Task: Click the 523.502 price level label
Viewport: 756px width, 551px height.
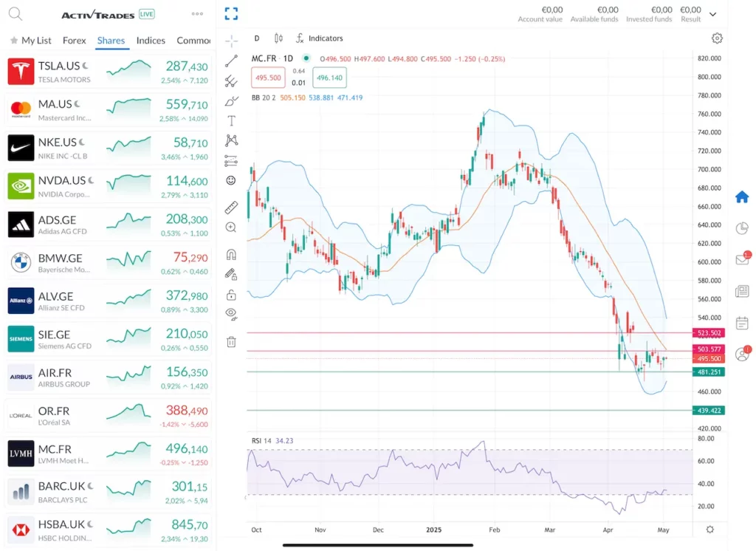Action: pos(709,333)
